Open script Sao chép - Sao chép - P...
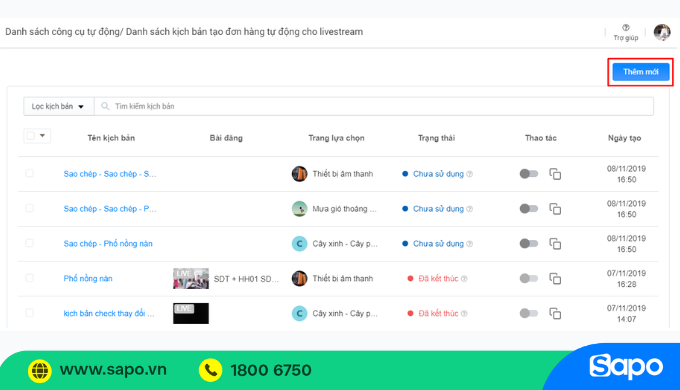 110,209
